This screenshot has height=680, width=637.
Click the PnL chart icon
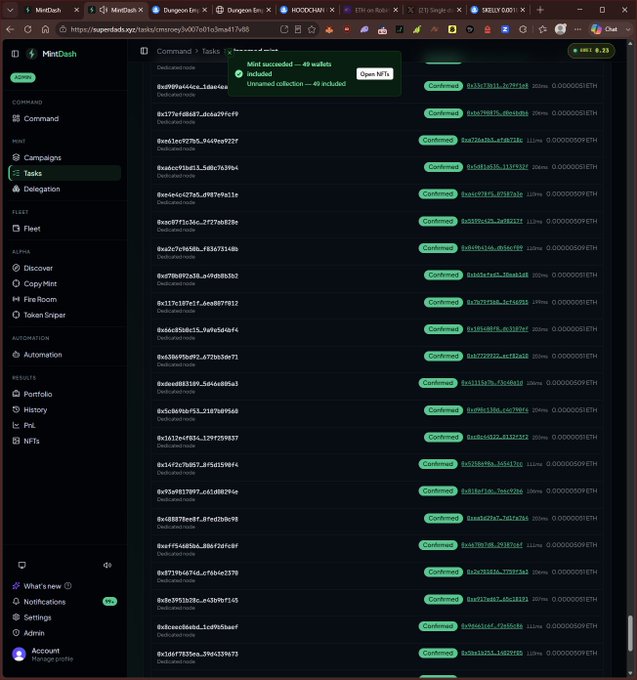coord(16,425)
